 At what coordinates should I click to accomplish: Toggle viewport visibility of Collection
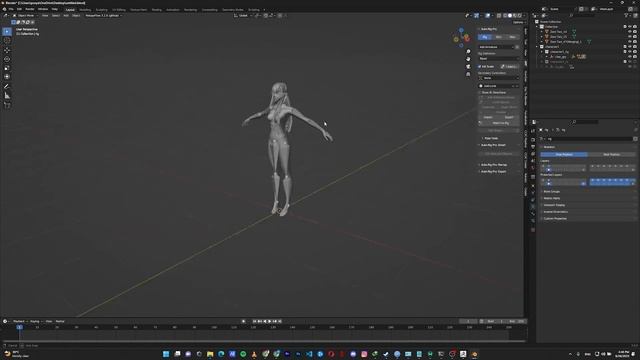tap(630, 27)
